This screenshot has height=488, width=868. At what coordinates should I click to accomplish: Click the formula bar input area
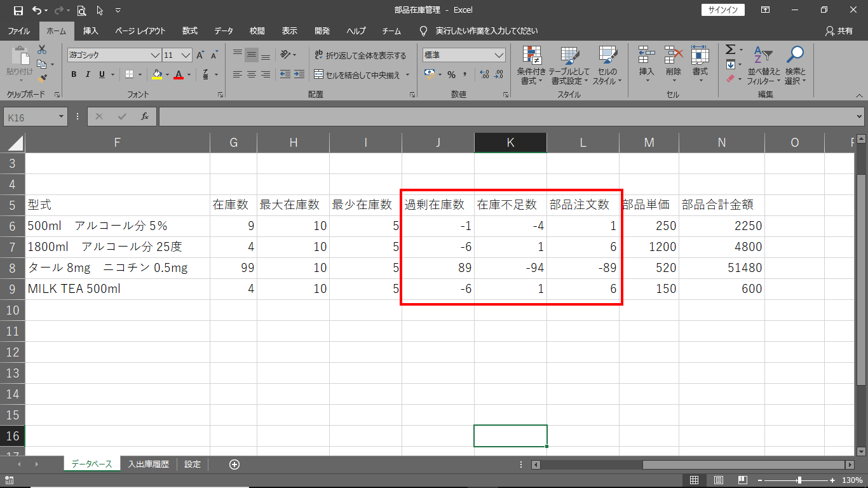click(x=506, y=116)
